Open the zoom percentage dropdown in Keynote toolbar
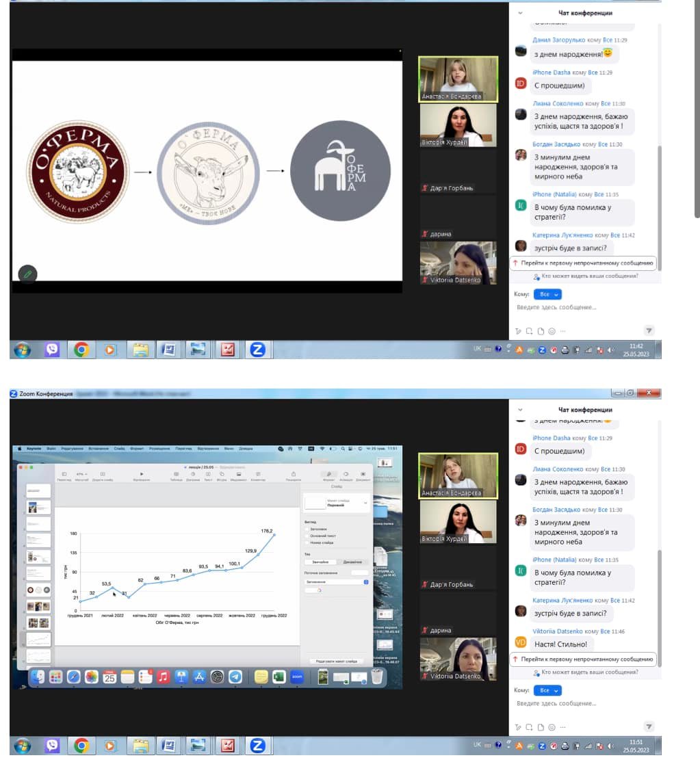The width and height of the screenshot is (700, 760). coord(81,474)
